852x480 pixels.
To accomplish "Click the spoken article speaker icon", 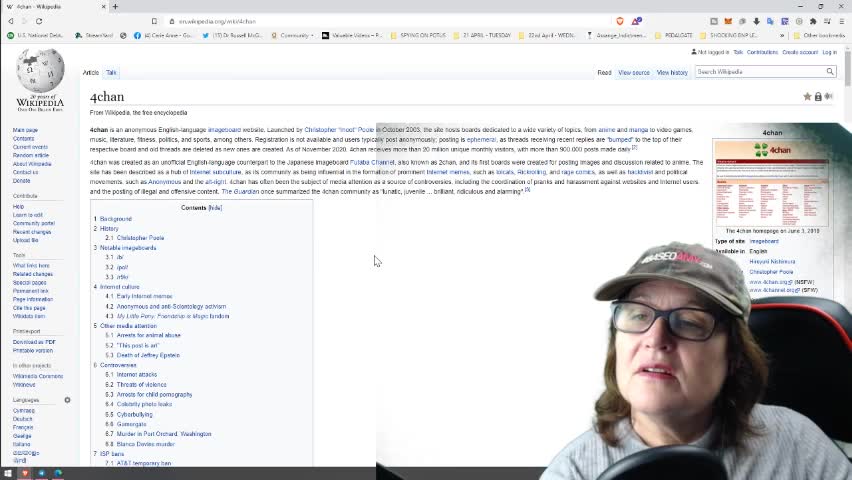I will pyautogui.click(x=828, y=96).
